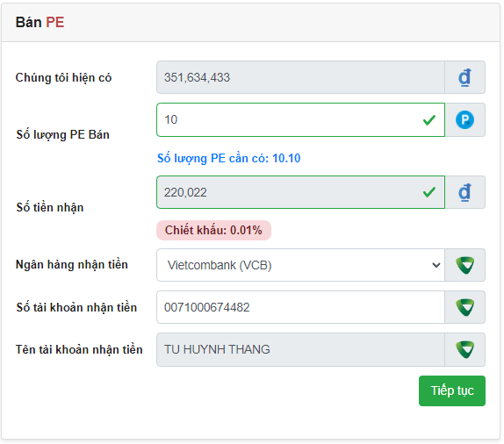Click green checkmark in PE quantity field
Image resolution: width=504 pixels, height=444 pixels.
[x=429, y=120]
